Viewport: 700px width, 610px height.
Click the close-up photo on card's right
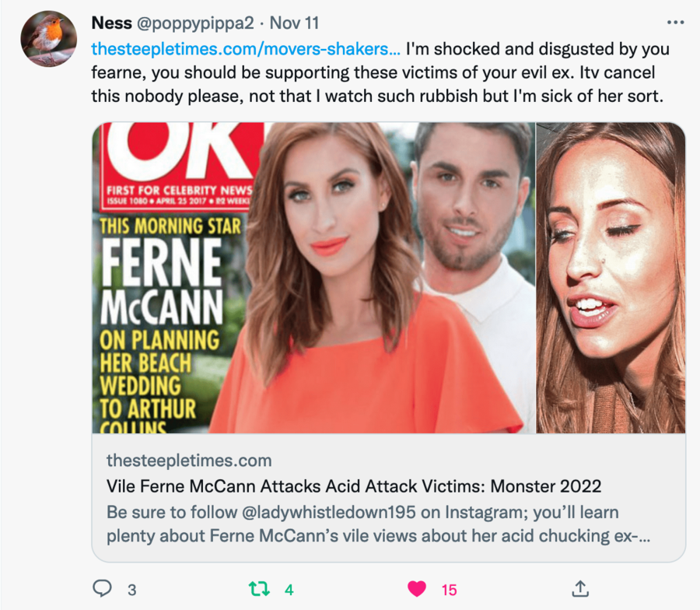[611, 278]
